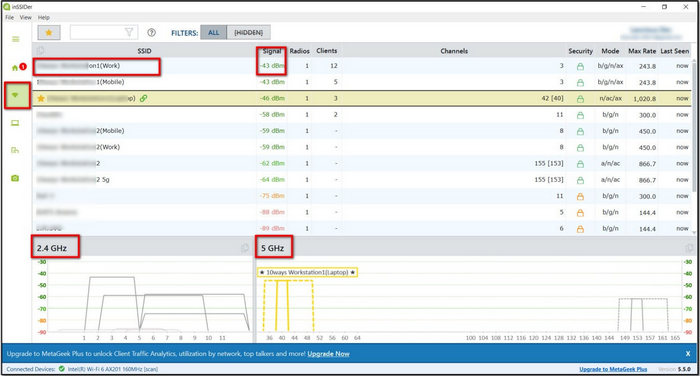This screenshot has height=376, width=700.
Task: Click the 1,020.8 max rate value
Action: (x=644, y=99)
